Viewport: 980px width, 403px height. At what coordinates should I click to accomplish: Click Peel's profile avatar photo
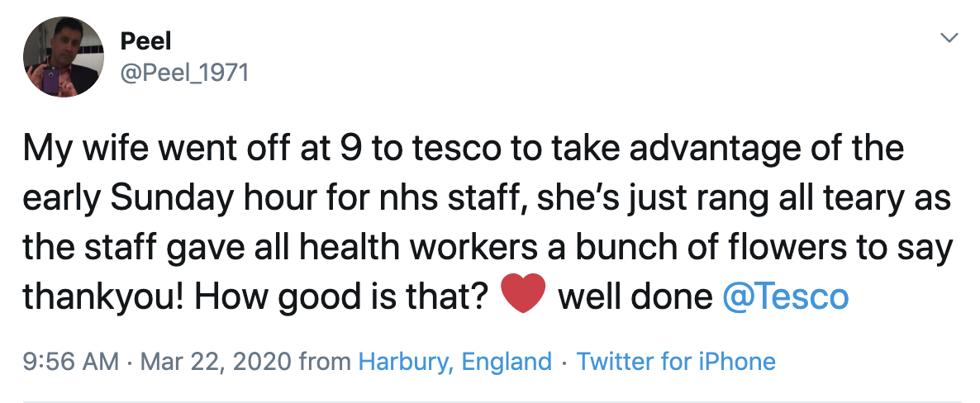click(64, 56)
